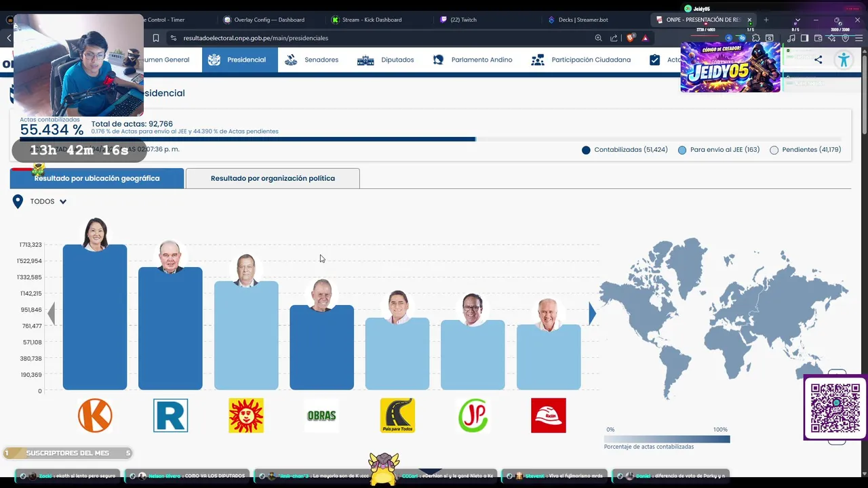Click candidate photo above the OBRAS bar

pyautogui.click(x=321, y=295)
